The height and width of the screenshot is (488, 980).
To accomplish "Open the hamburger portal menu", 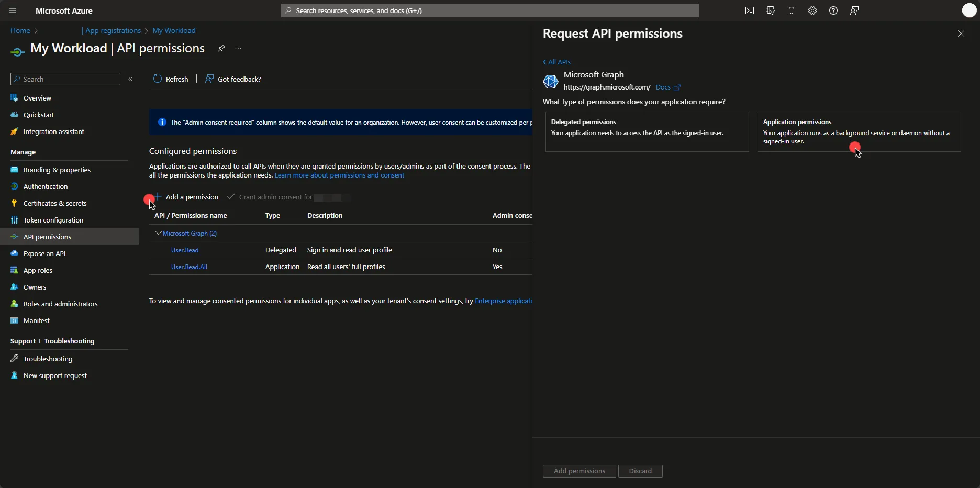I will click(12, 10).
